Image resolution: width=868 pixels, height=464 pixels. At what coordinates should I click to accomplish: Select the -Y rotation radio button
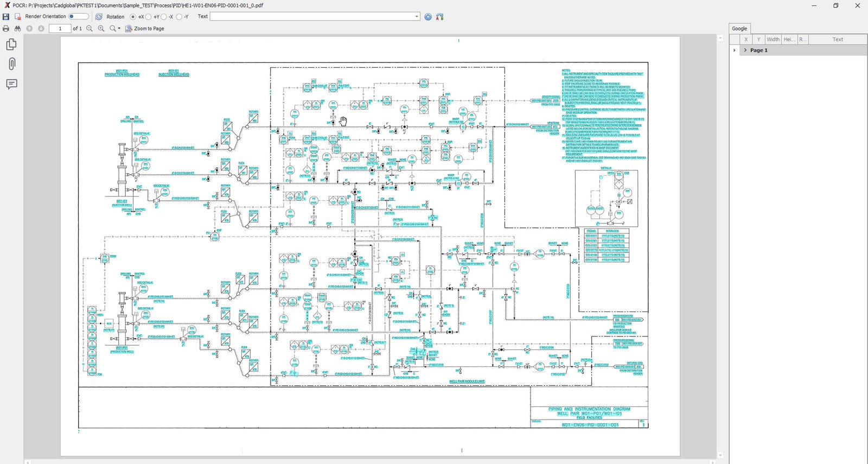point(179,17)
